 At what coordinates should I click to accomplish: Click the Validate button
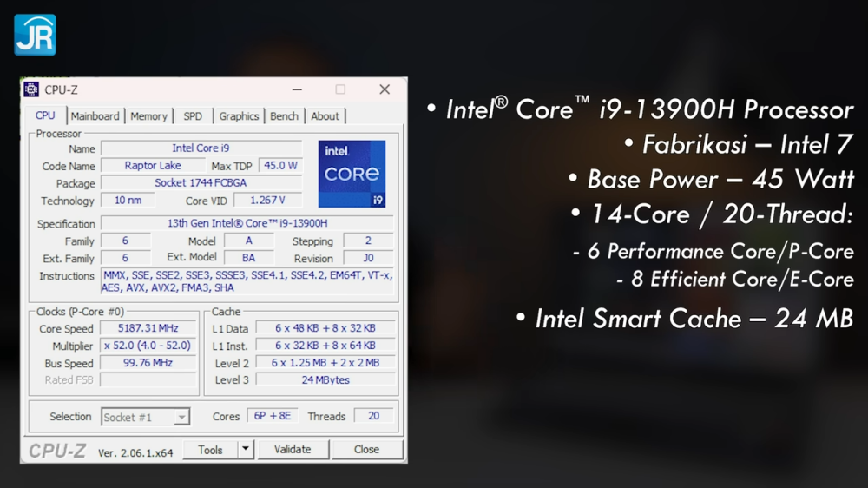pyautogui.click(x=293, y=449)
